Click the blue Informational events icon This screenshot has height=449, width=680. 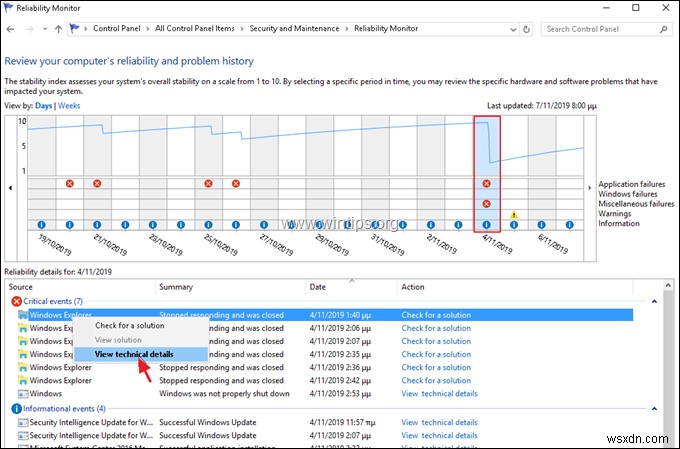(x=16, y=408)
